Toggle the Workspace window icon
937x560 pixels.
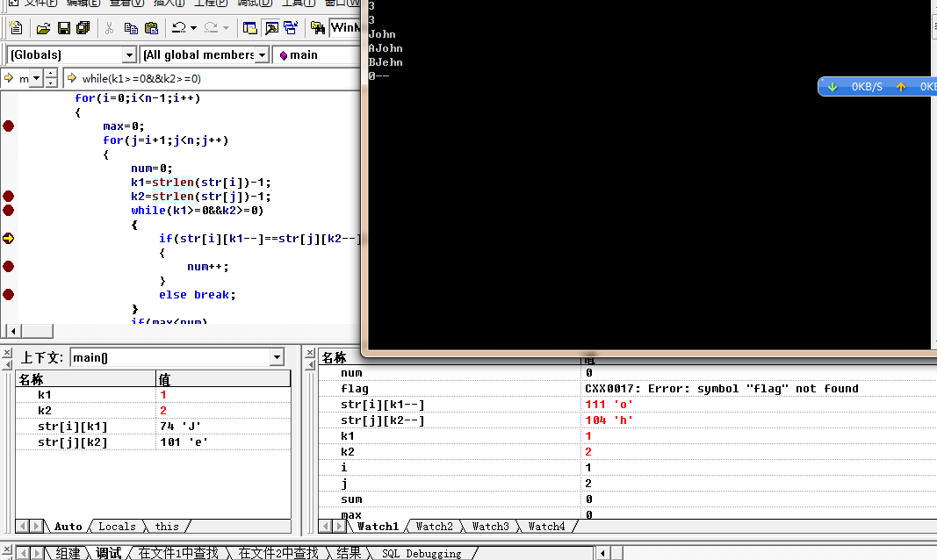coord(249,28)
